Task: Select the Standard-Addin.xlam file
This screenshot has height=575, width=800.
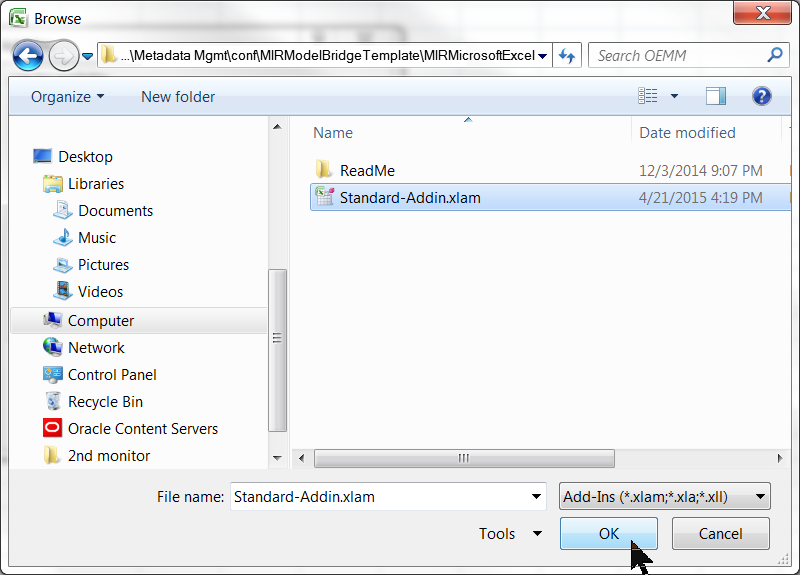Action: pyautogui.click(x=410, y=198)
